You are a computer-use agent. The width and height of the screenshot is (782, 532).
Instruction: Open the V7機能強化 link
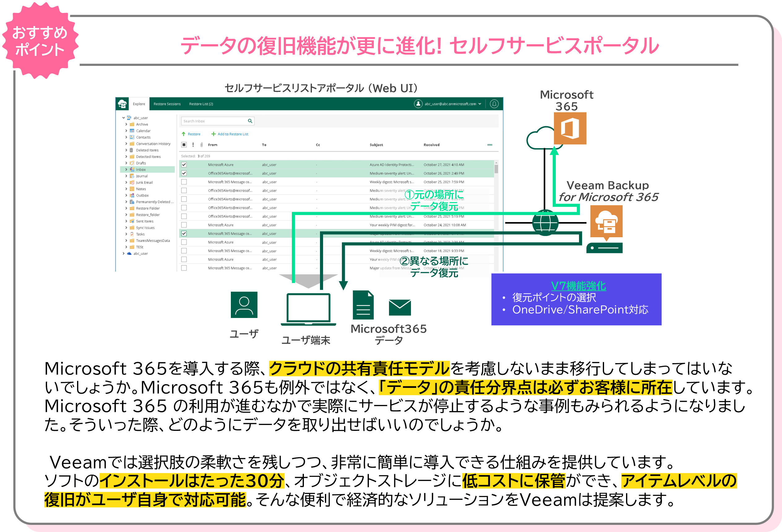click(x=578, y=286)
